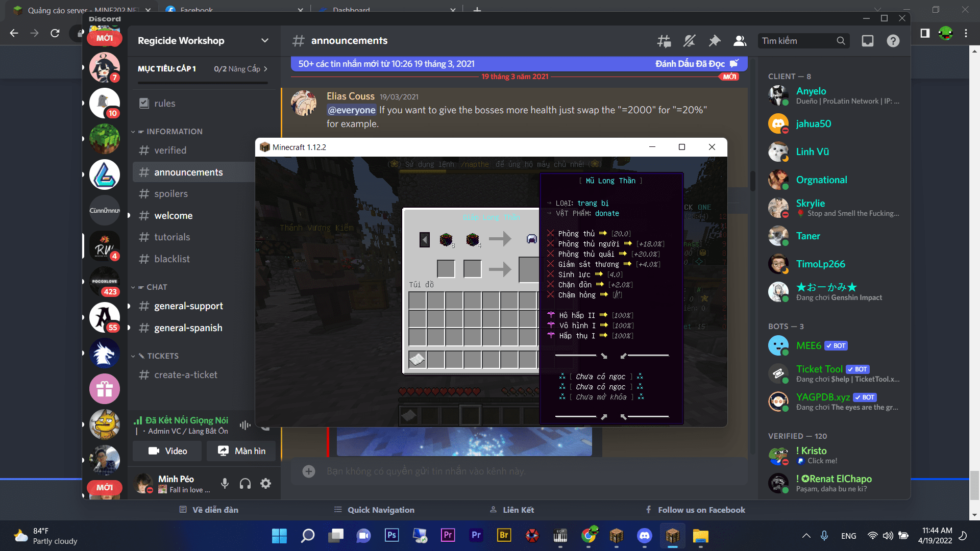Viewport: 980px width, 551px height.
Task: Collapse the TICKETS channel category
Action: [x=162, y=356]
